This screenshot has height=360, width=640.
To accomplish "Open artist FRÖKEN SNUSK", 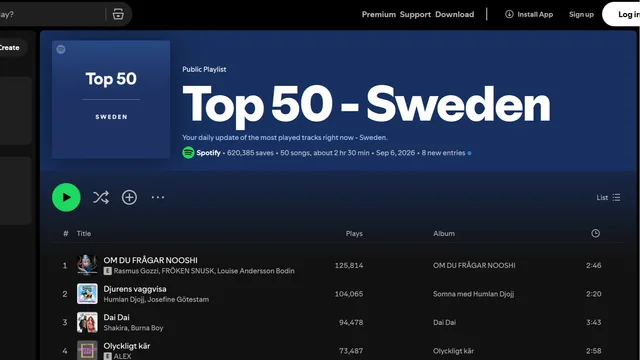I will (x=187, y=271).
